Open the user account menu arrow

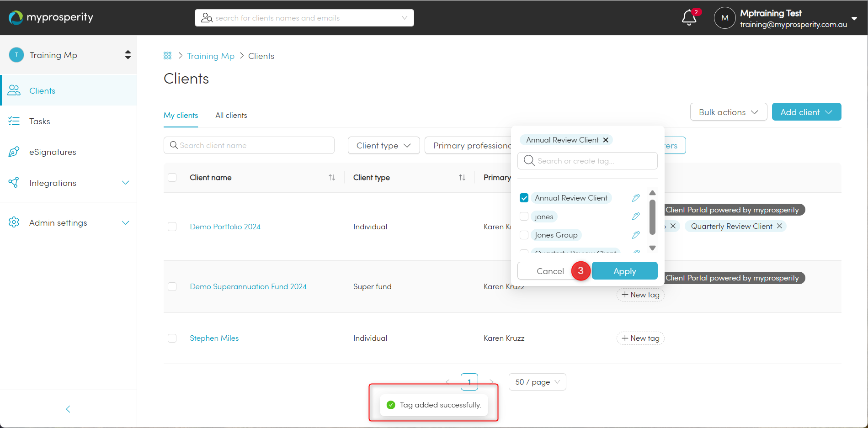pyautogui.click(x=854, y=18)
